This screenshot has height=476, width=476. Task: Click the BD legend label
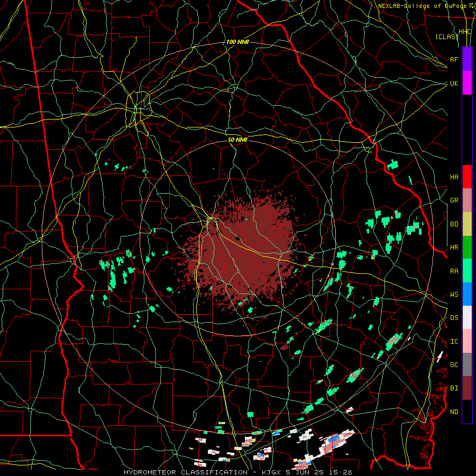point(454,224)
